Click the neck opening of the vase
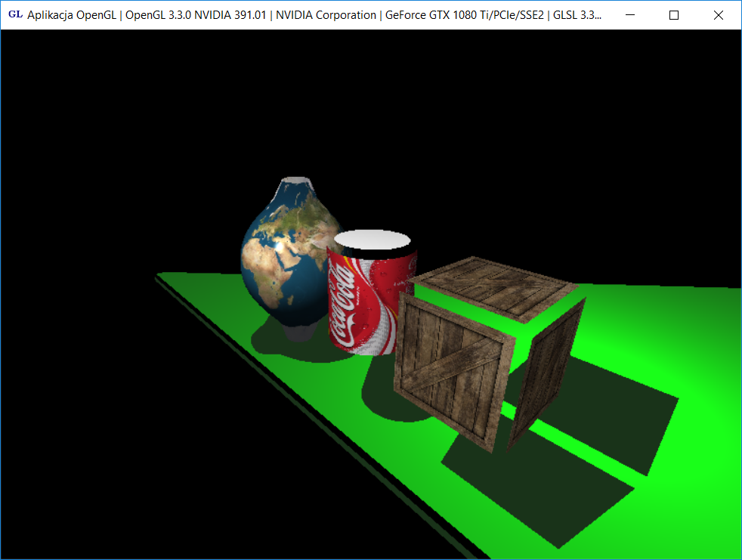742x560 pixels. [x=297, y=183]
